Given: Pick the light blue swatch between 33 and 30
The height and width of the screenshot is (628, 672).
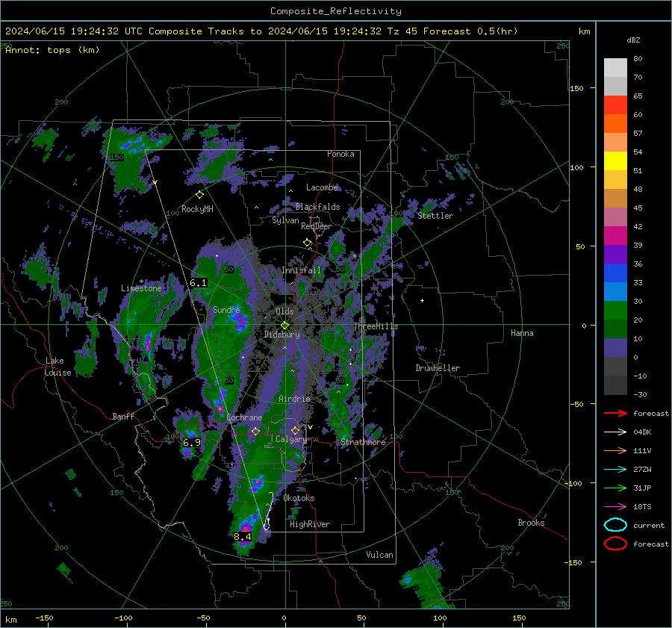Looking at the screenshot, I should pos(615,292).
